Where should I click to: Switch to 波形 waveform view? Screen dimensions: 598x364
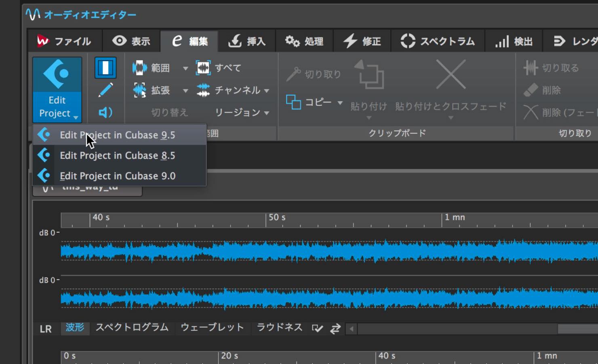[x=75, y=327]
